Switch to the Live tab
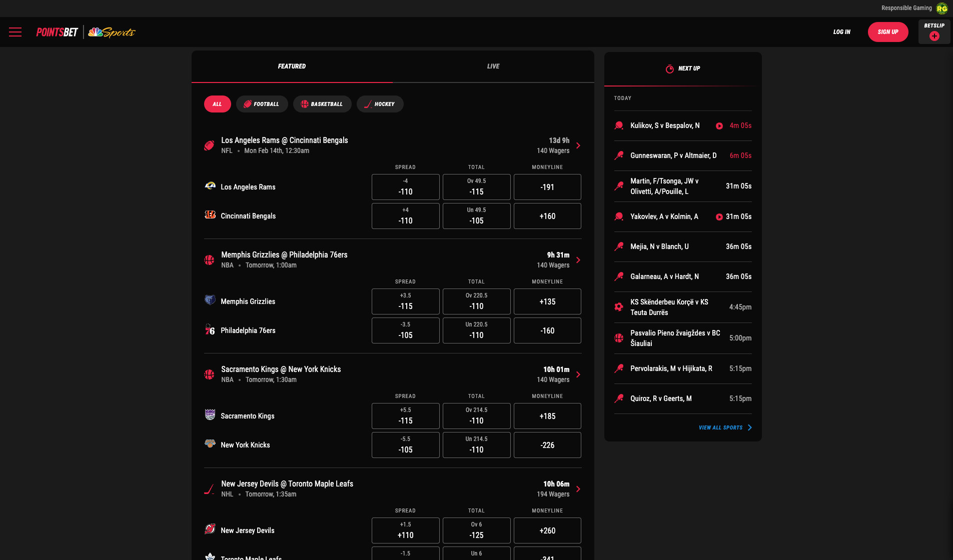953x560 pixels. point(493,66)
